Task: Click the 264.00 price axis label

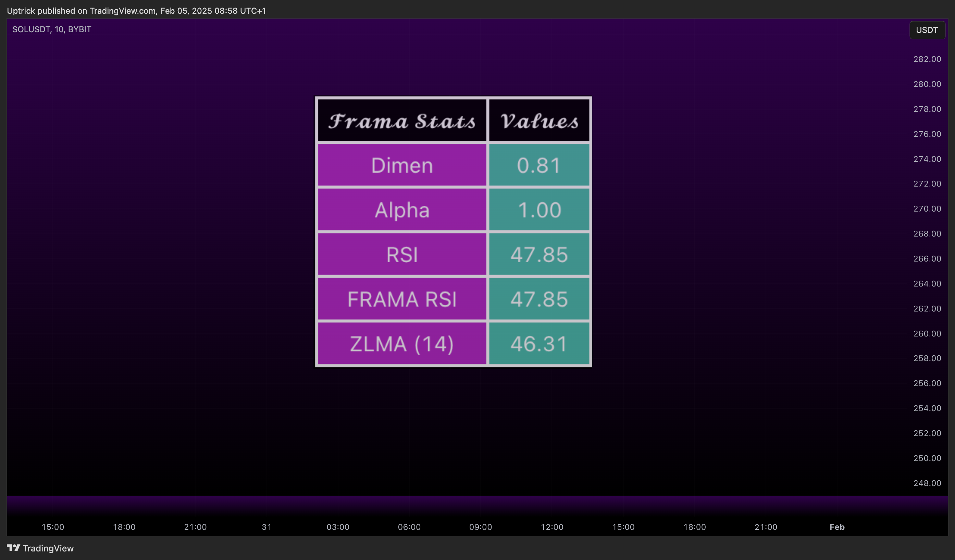Action: pyautogui.click(x=927, y=284)
